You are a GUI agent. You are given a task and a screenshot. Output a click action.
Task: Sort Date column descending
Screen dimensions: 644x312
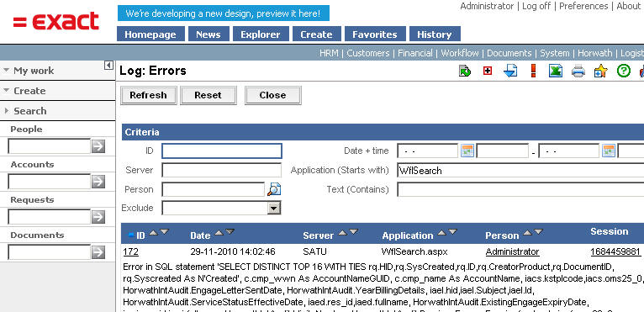click(x=230, y=232)
